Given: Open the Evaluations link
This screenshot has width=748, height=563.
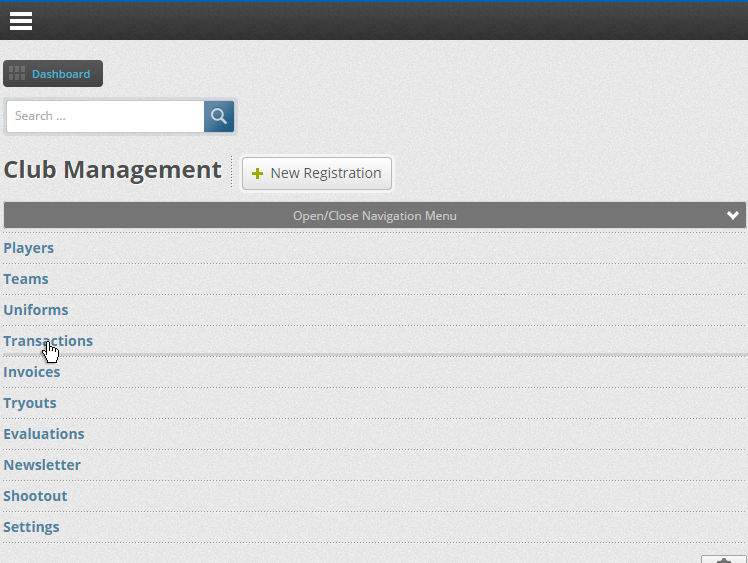Looking at the screenshot, I should (44, 434).
